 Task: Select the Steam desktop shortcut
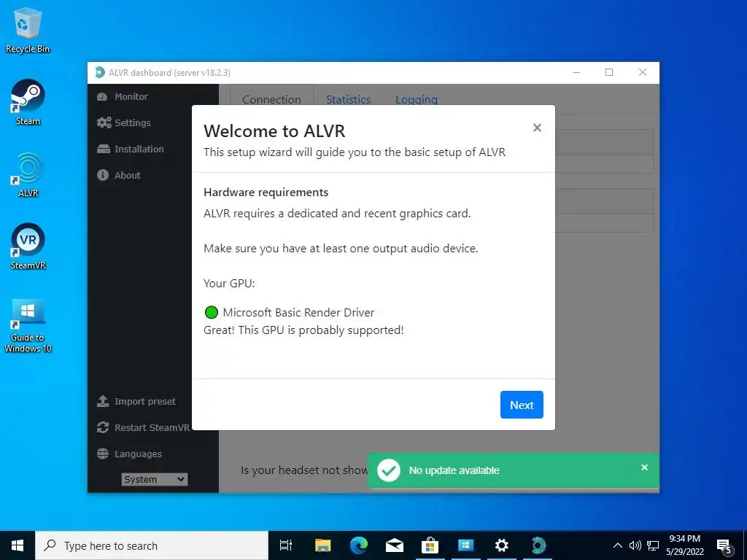28,102
